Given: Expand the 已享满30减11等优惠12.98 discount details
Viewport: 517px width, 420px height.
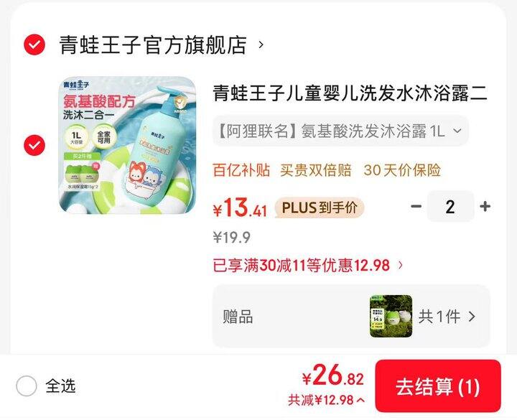Looking at the screenshot, I should pyautogui.click(x=308, y=266).
